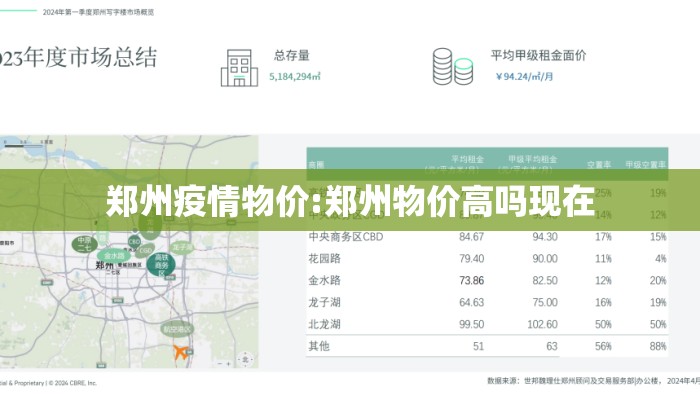
Task: Click the 花园路 row label
Action: tap(325, 259)
